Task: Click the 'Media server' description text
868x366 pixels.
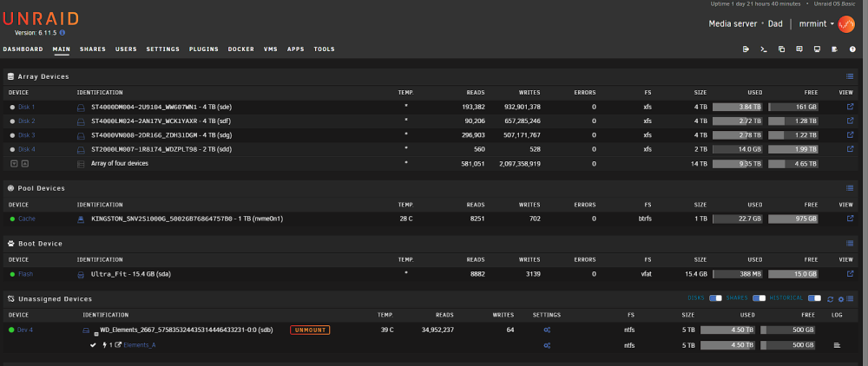Action: pos(733,23)
